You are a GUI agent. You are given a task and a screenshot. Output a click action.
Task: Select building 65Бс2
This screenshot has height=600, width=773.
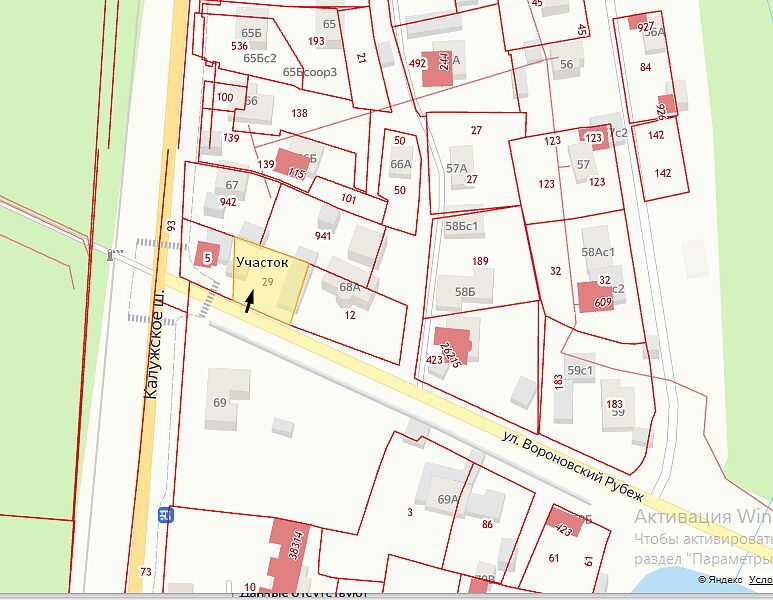click(260, 58)
